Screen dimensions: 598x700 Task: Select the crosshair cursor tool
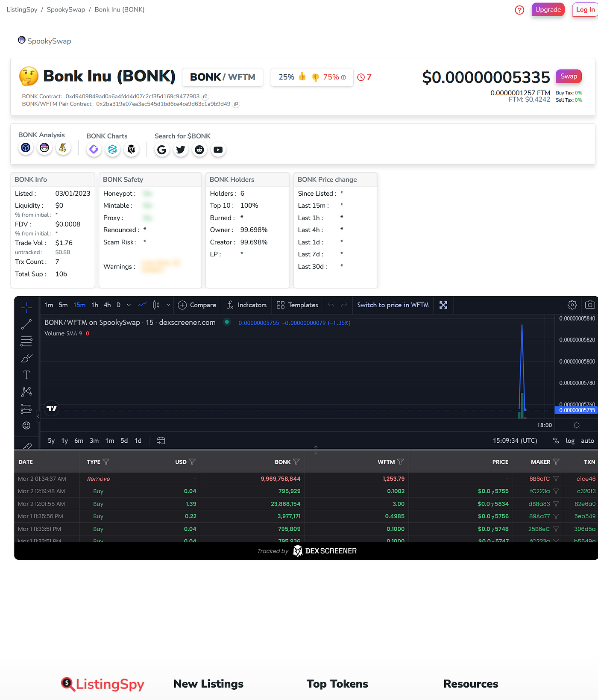26,307
